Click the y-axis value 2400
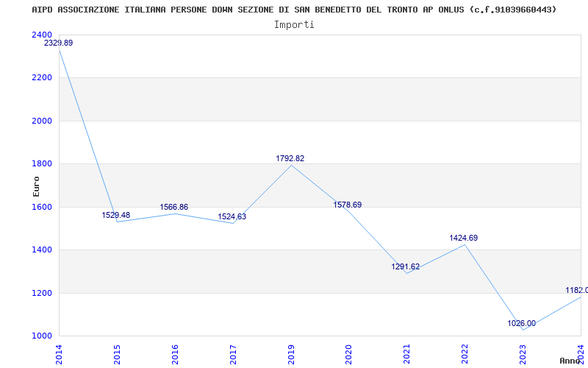Screen dimensions: 588x368 coord(42,35)
